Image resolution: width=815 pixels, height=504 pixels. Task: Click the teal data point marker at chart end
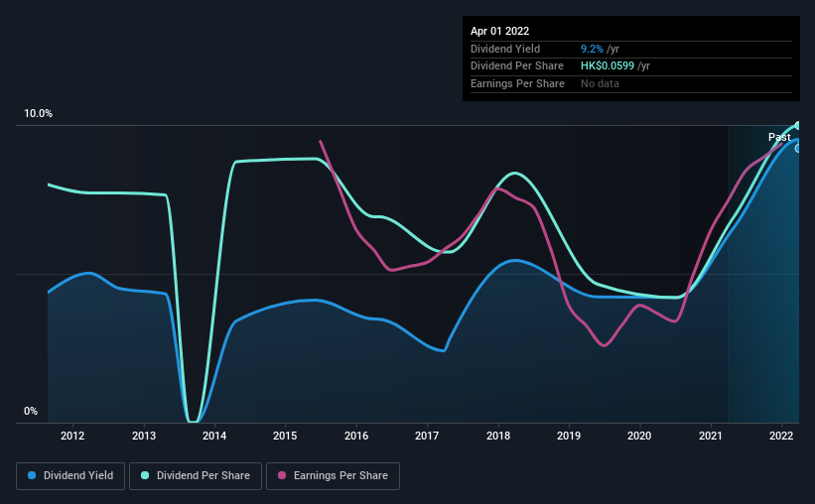797,126
